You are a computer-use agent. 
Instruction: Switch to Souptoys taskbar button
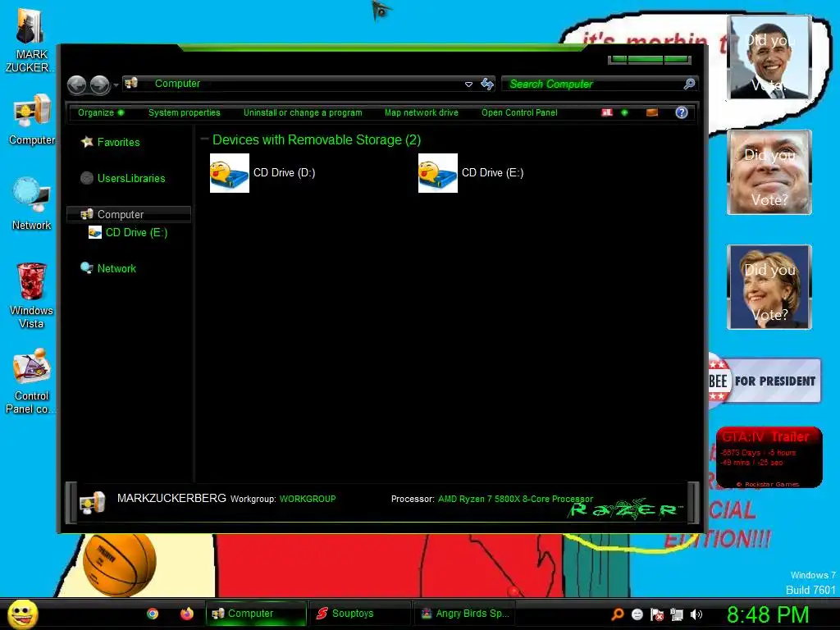click(x=360, y=614)
